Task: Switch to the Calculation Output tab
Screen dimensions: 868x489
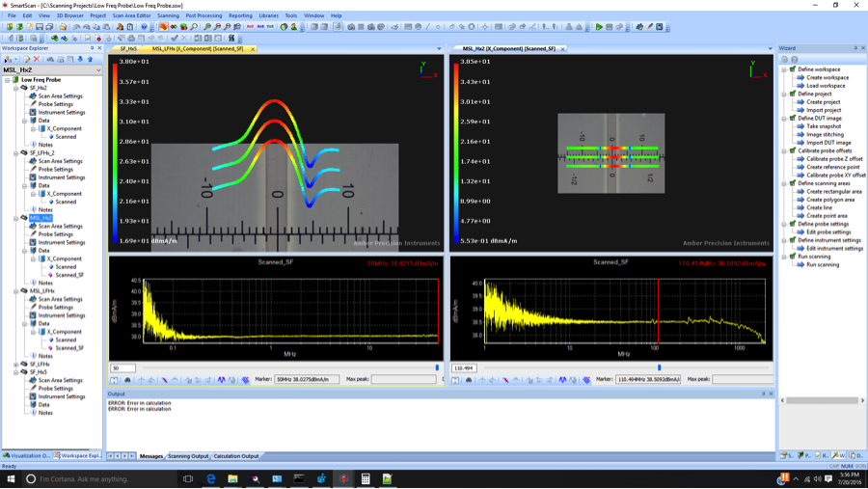Action: pos(236,456)
